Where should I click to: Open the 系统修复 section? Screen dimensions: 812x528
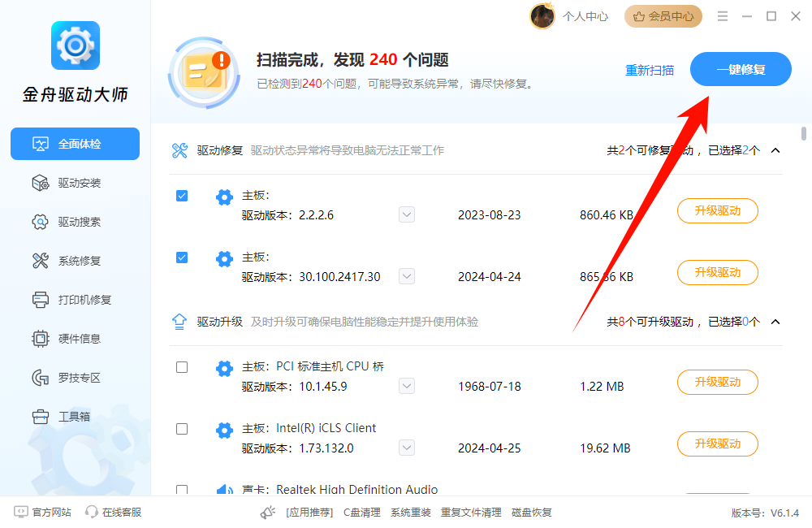click(x=75, y=261)
